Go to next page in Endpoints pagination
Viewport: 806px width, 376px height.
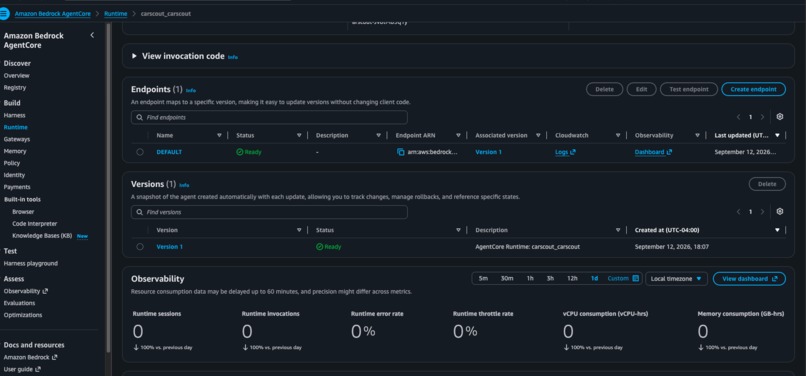(762, 117)
